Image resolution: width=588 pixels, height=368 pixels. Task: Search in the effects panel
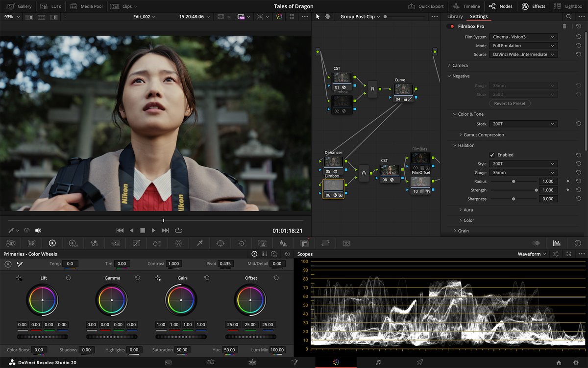569,16
